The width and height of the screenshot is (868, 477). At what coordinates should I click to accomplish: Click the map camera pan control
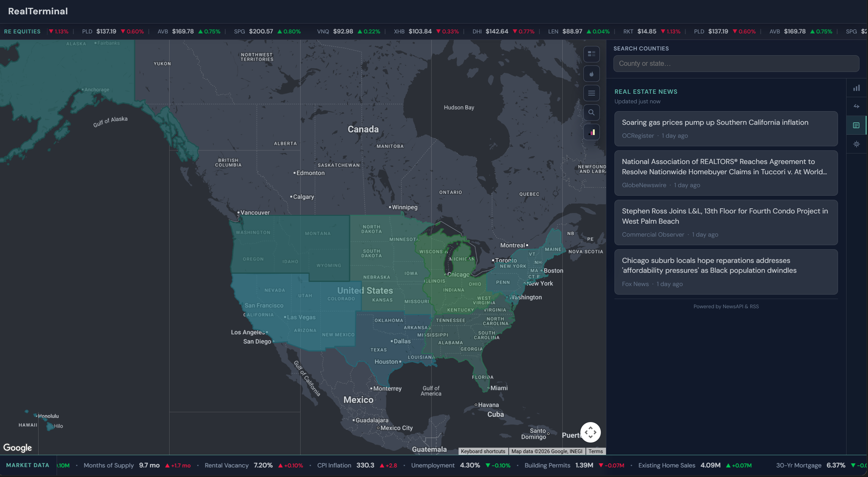point(590,432)
